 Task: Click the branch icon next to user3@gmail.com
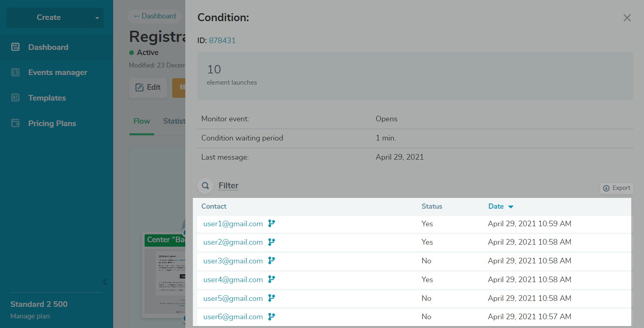pyautogui.click(x=271, y=261)
